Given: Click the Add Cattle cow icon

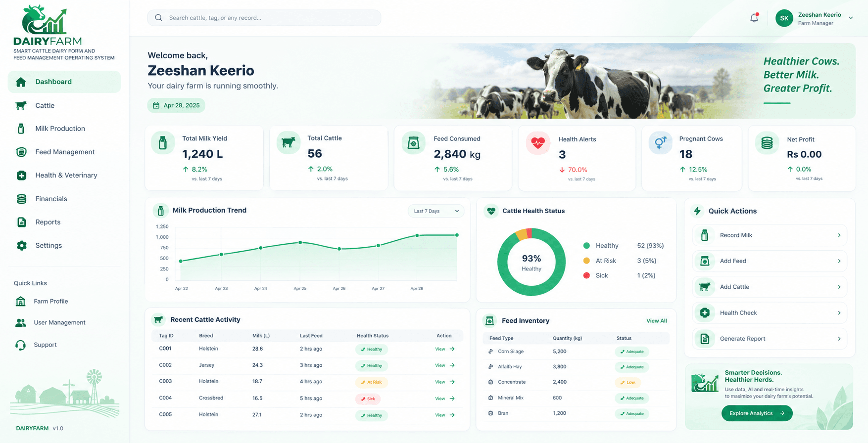Looking at the screenshot, I should 705,287.
